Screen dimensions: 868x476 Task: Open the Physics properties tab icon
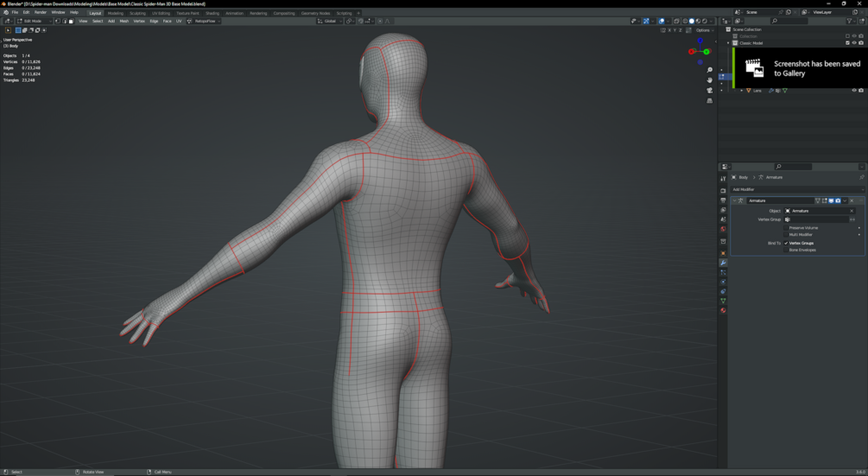(x=723, y=282)
